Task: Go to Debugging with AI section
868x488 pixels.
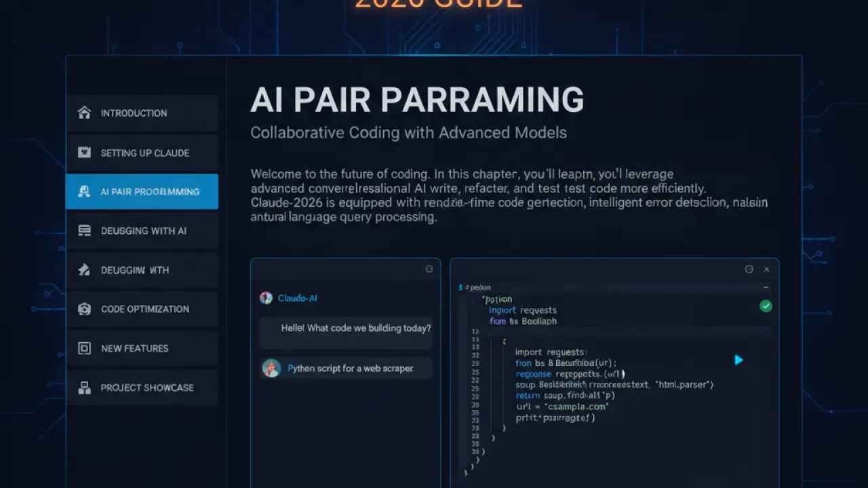Action: click(x=142, y=231)
